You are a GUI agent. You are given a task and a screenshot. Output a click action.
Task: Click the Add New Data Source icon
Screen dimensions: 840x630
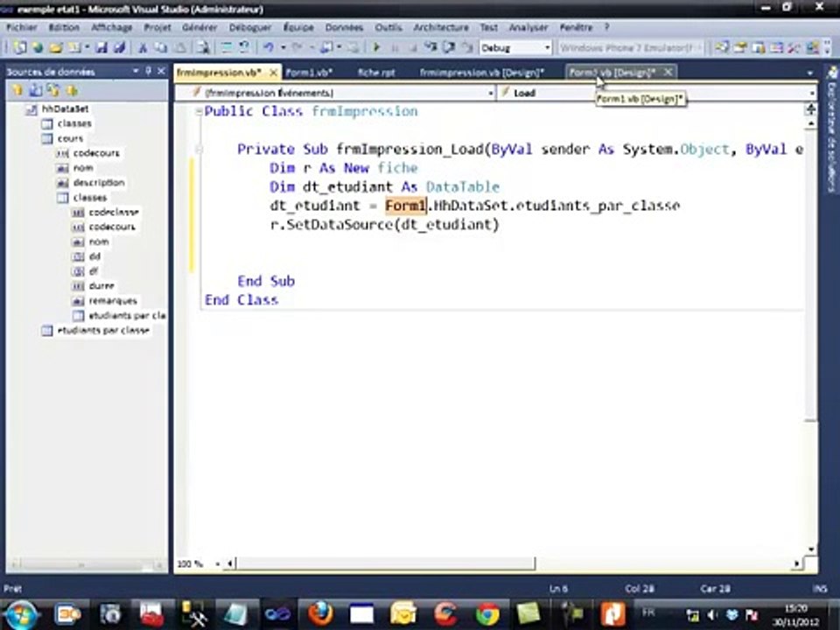pos(17,90)
